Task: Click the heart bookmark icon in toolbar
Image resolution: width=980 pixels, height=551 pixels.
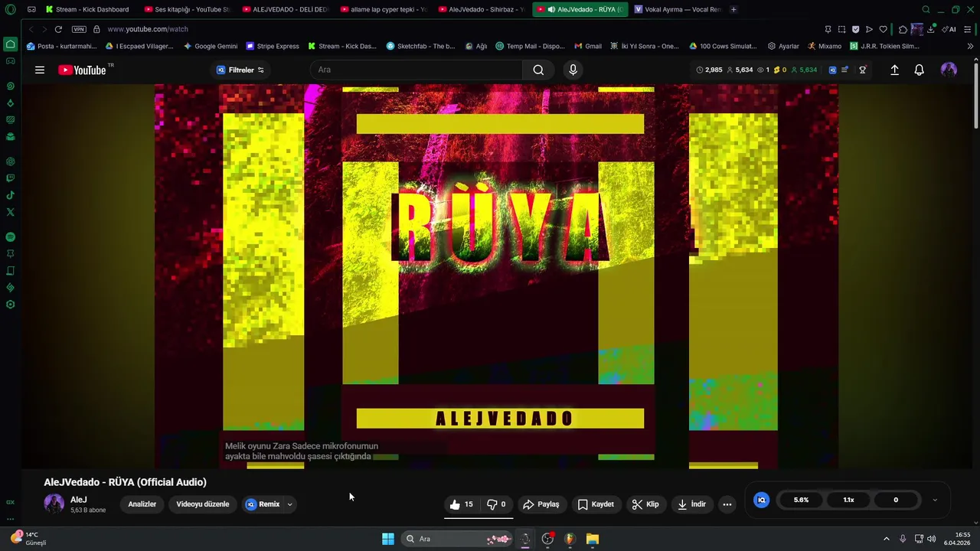Action: coord(883,29)
